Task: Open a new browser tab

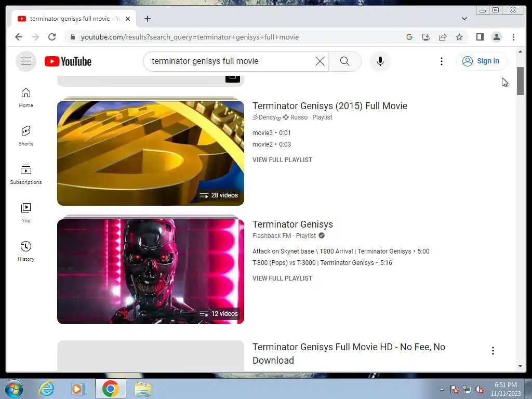Action: 147,19
